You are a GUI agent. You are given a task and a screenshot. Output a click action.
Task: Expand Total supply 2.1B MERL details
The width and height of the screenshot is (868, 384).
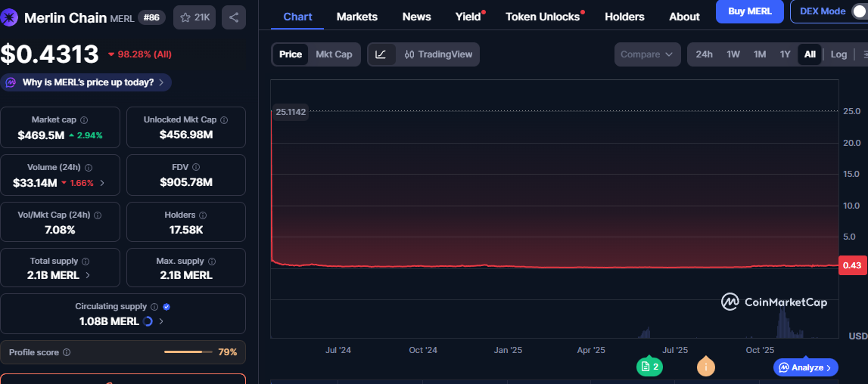coord(88,276)
